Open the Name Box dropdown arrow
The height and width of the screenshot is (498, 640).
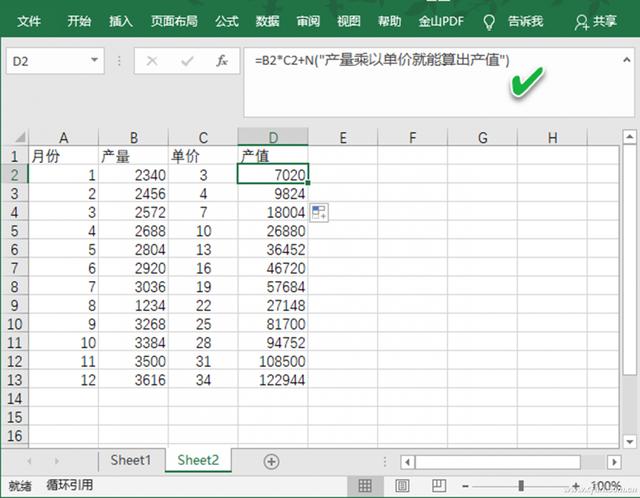pyautogui.click(x=94, y=60)
